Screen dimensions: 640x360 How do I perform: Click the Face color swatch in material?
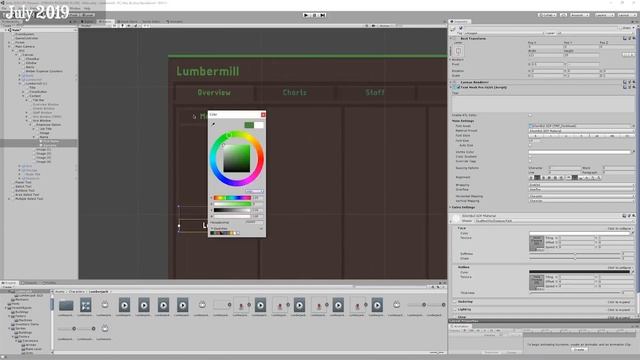point(580,233)
